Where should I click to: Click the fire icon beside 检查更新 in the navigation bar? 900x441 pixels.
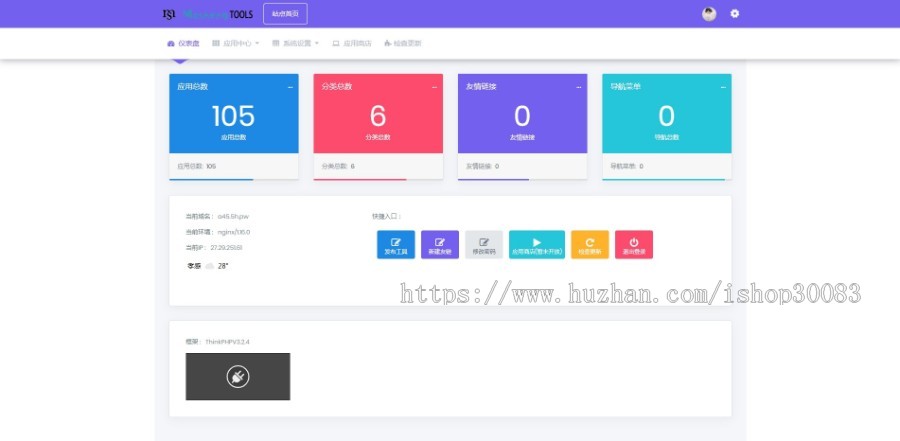(x=387, y=44)
